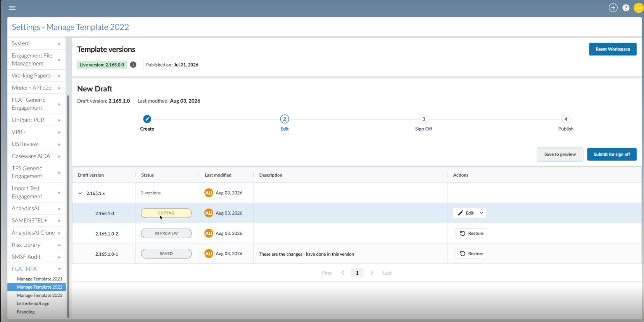Open Letterhead/Logo settings
This screenshot has height=322, width=644.
[x=33, y=303]
